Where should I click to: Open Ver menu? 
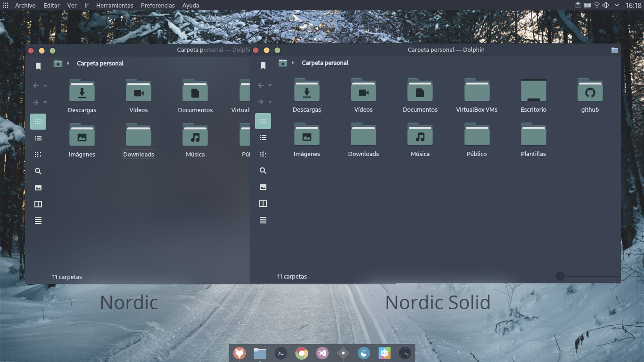click(x=72, y=5)
